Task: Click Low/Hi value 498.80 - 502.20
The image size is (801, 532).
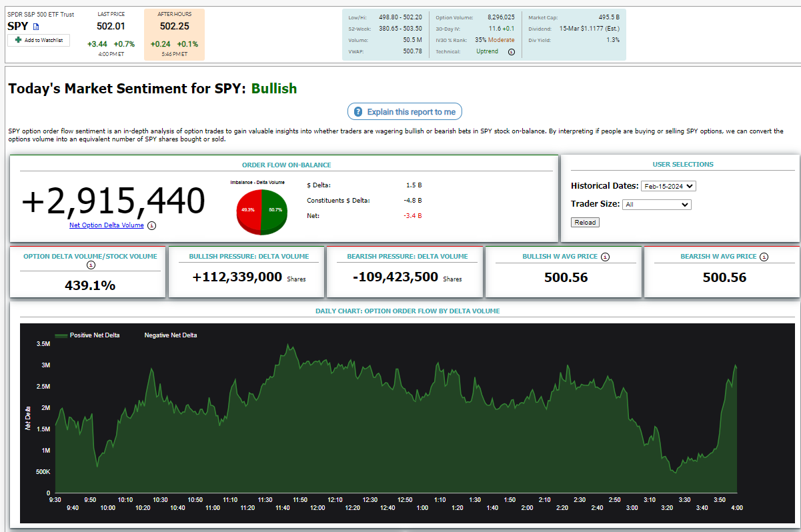Action: click(400, 17)
